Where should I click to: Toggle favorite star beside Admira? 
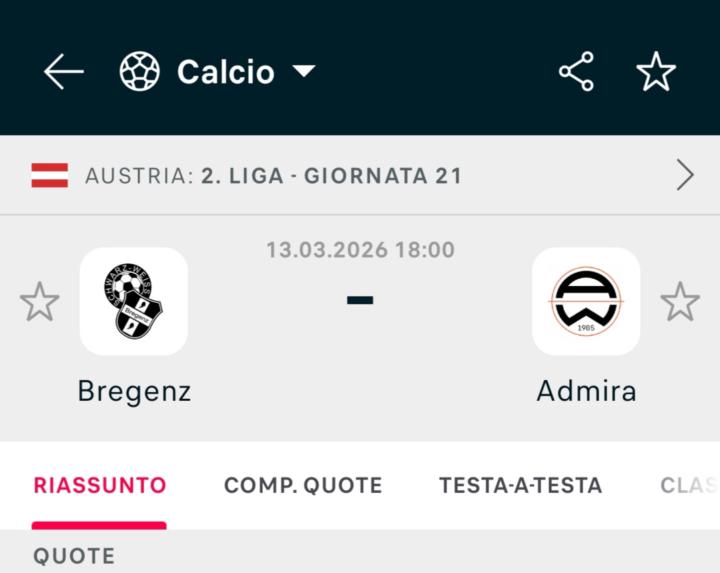click(680, 302)
